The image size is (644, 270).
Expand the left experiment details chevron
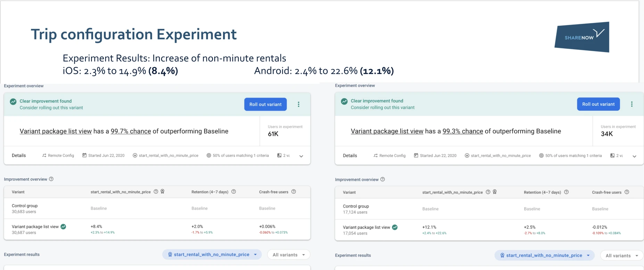pos(301,156)
